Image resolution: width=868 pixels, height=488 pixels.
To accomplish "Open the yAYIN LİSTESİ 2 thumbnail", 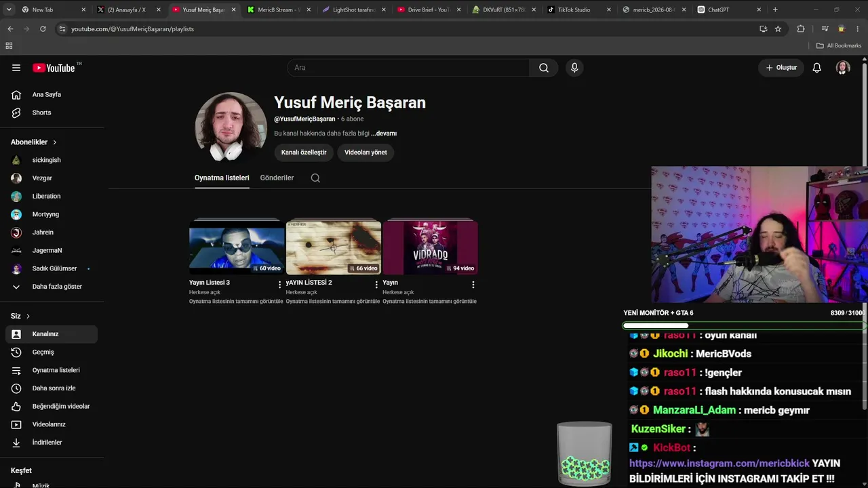I will 334,247.
